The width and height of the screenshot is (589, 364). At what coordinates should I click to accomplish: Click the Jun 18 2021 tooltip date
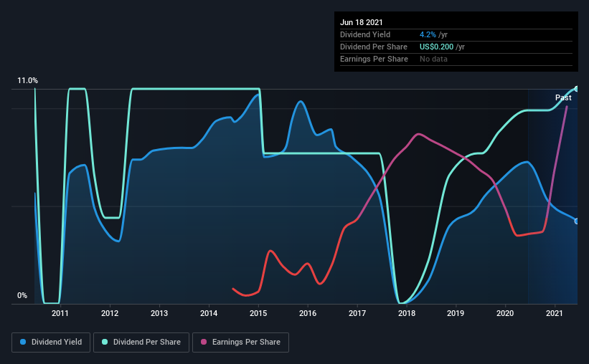pyautogui.click(x=362, y=22)
